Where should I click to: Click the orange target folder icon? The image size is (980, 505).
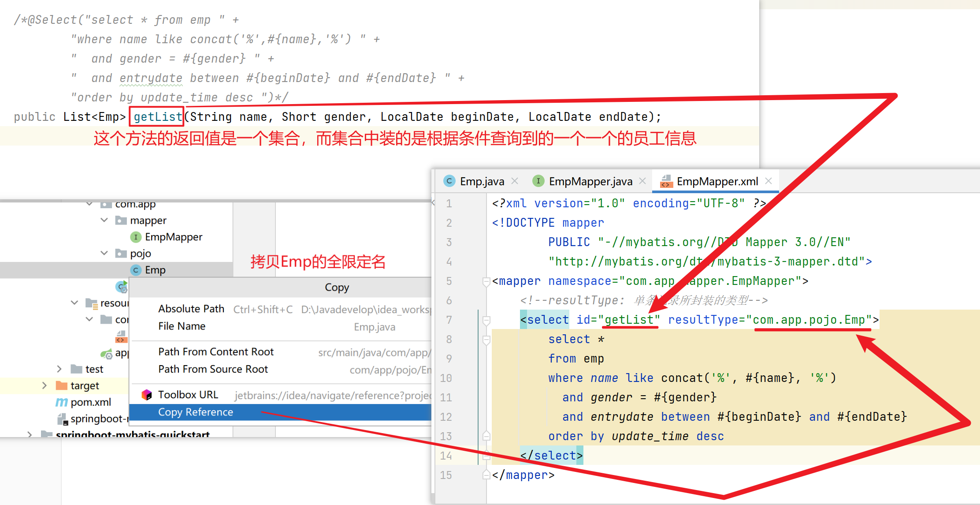coord(62,385)
